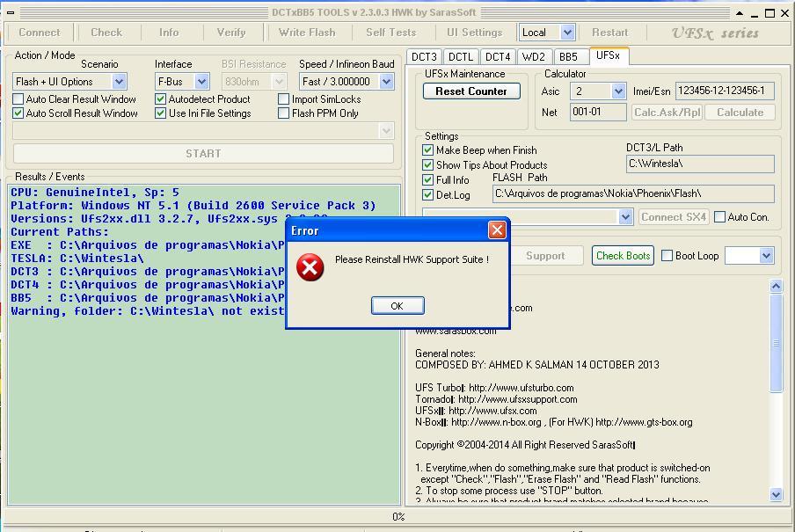Open the Scenario dropdown
This screenshot has height=532, width=795.
pyautogui.click(x=119, y=81)
